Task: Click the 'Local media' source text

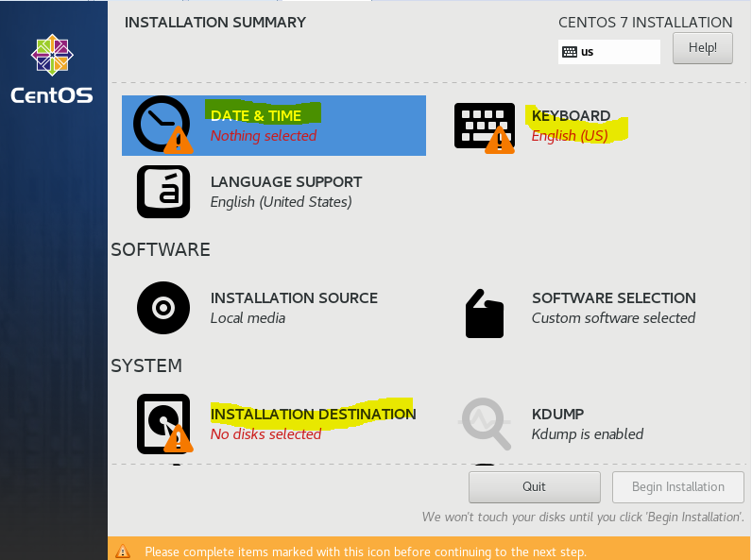Action: pyautogui.click(x=248, y=318)
